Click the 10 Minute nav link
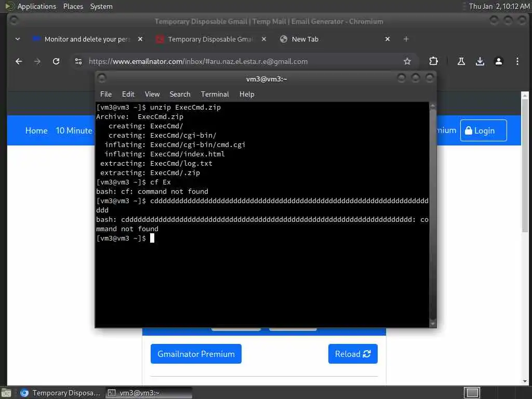The height and width of the screenshot is (399, 532). (x=74, y=130)
